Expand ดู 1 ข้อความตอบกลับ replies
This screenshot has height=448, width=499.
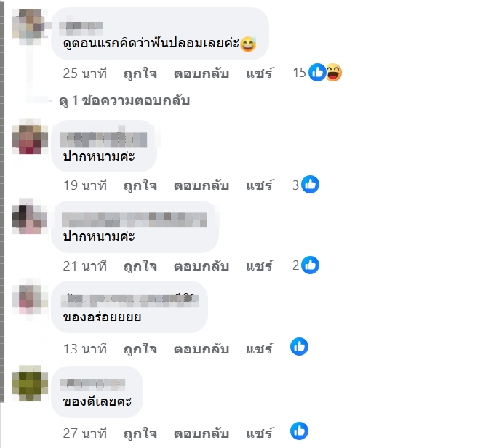point(124,100)
